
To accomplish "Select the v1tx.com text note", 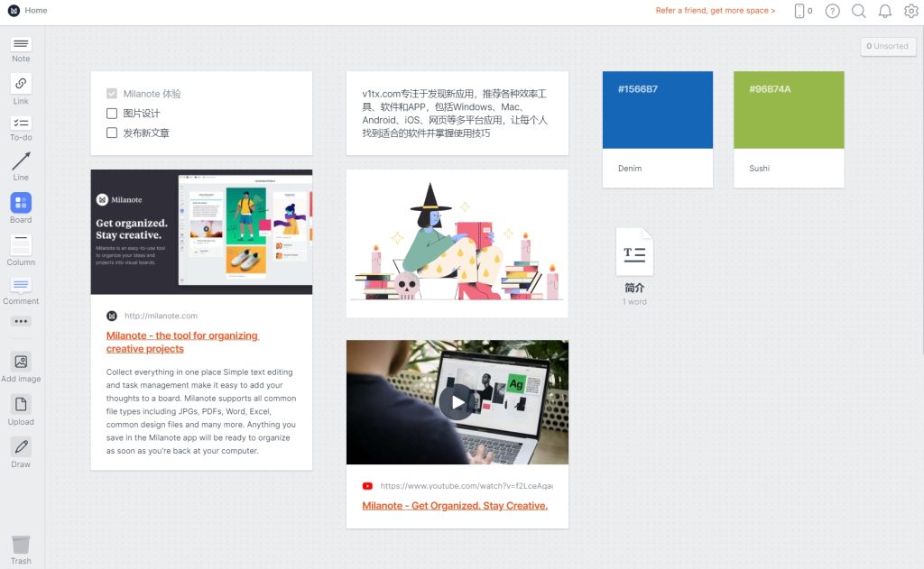I will coord(457,113).
